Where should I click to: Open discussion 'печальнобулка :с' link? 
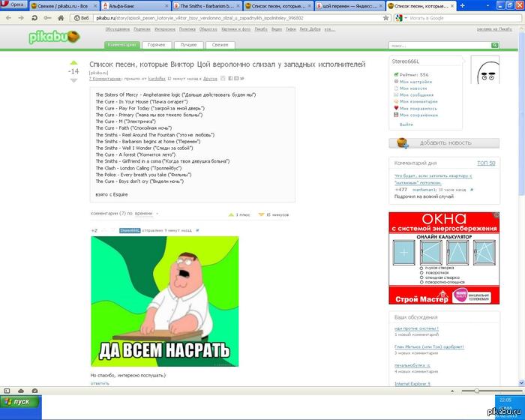[x=412, y=365]
